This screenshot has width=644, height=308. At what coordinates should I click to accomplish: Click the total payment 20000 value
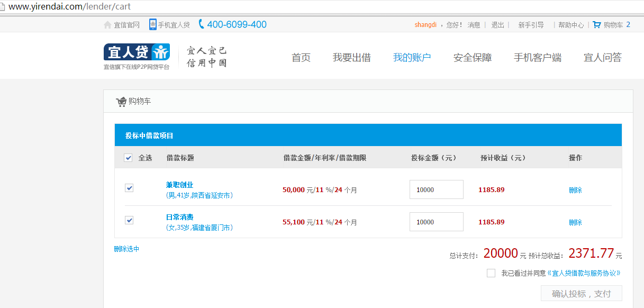click(x=501, y=253)
